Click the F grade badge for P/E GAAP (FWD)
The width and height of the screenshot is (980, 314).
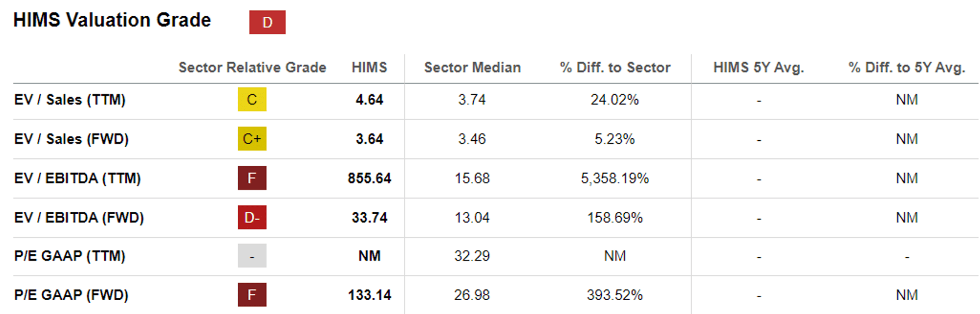252,295
